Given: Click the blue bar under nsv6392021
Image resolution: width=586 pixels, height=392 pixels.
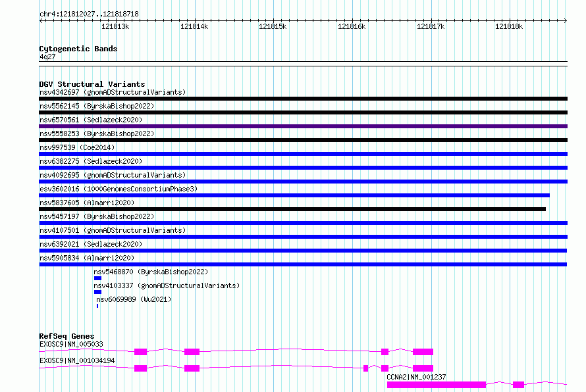Looking at the screenshot, I should (x=303, y=251).
